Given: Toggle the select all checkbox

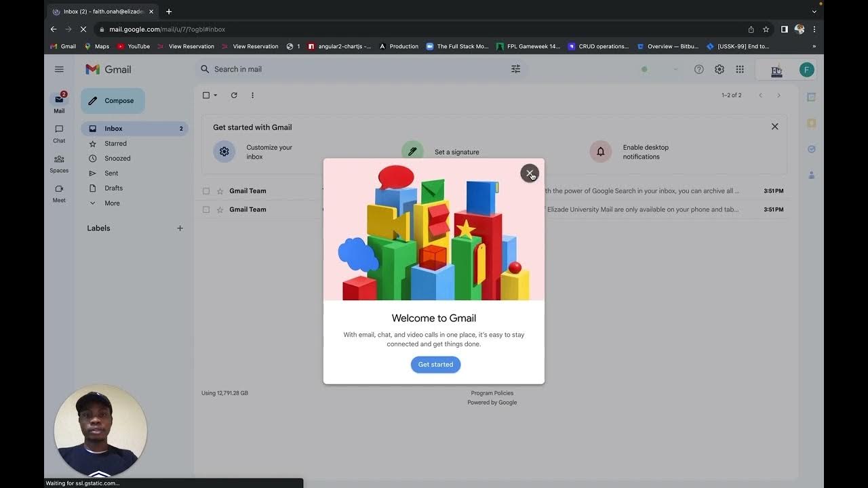Looking at the screenshot, I should (206, 96).
